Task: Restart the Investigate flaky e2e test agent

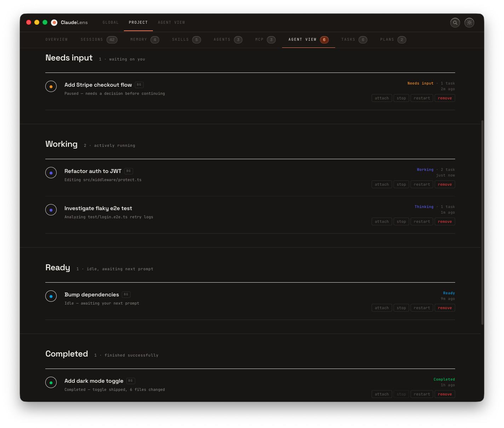Action: 422,222
